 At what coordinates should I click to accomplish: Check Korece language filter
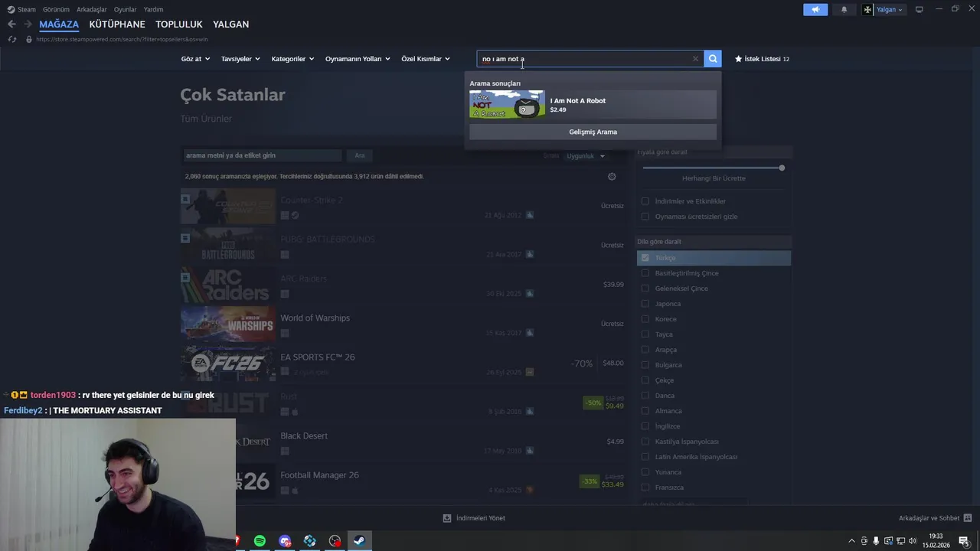pos(645,319)
